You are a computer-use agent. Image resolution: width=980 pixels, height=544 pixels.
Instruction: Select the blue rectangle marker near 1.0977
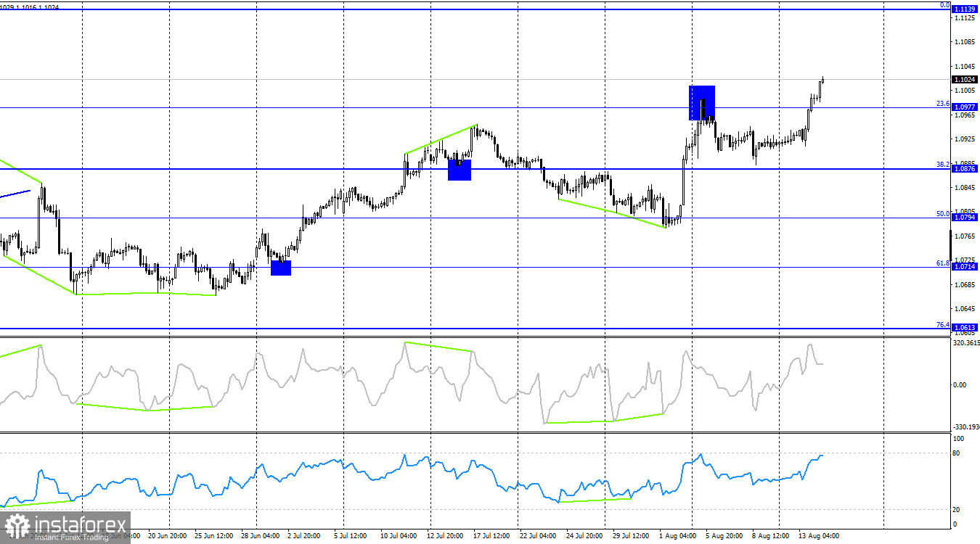[x=702, y=103]
